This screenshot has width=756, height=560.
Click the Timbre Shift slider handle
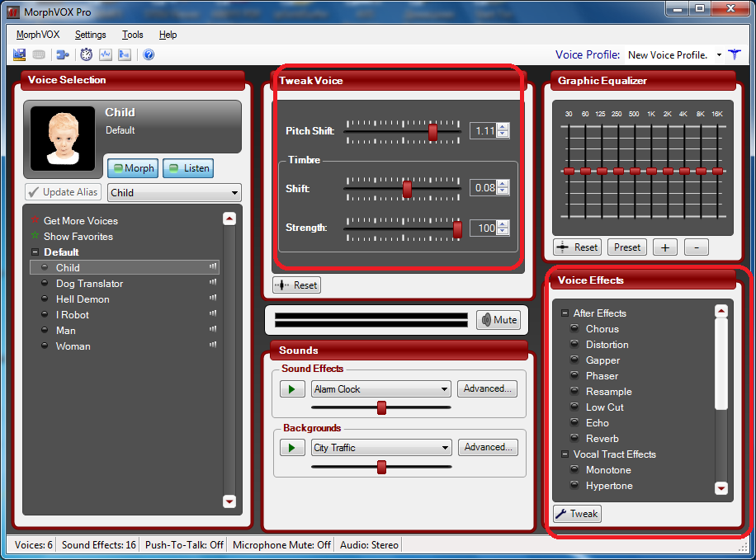click(x=408, y=189)
